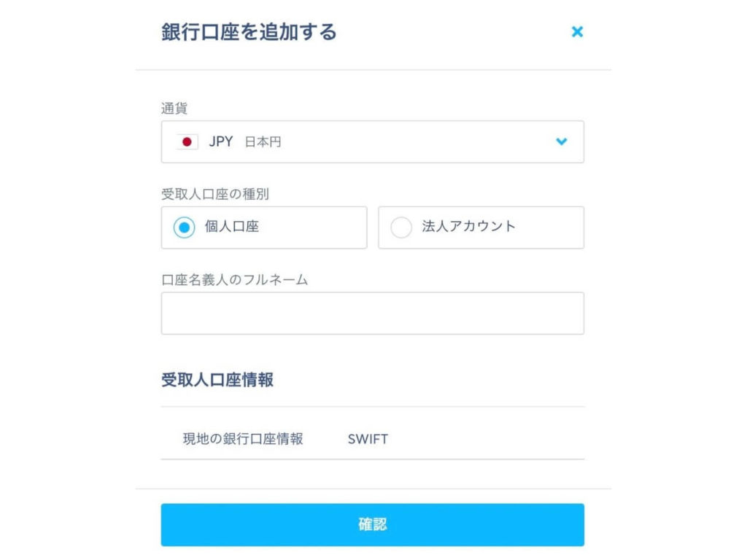Click the Japan flag icon
Viewport: 747px width, 560px height.
click(x=187, y=142)
